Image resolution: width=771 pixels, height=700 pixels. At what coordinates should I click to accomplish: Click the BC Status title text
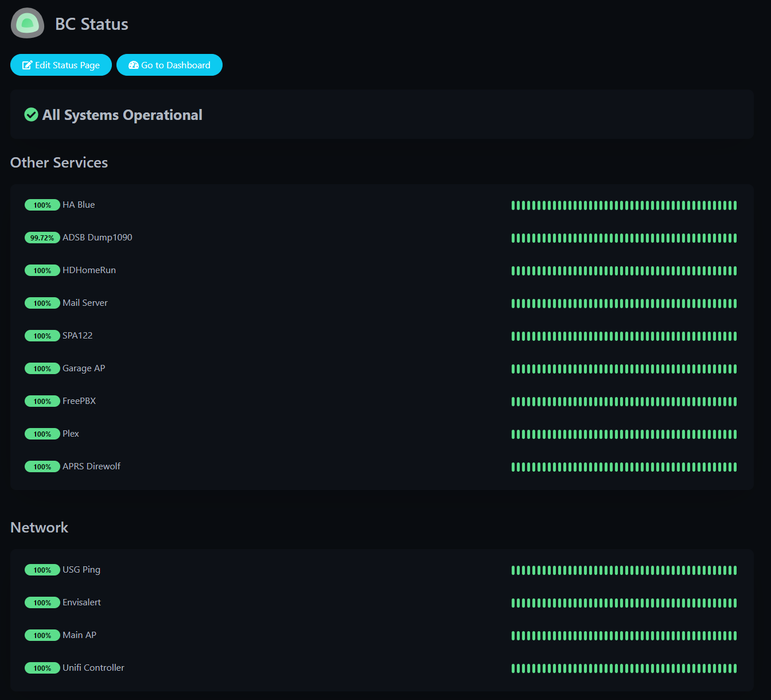pyautogui.click(x=92, y=24)
